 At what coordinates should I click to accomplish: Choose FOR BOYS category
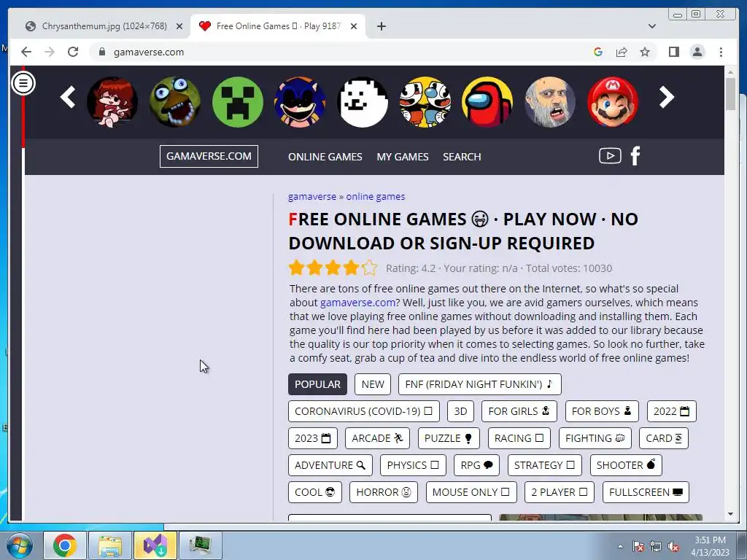(602, 411)
